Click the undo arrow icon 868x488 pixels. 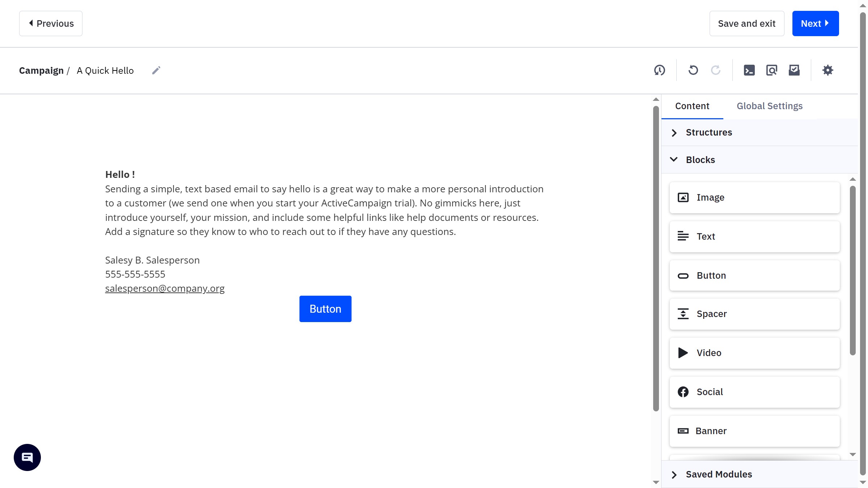click(x=693, y=70)
